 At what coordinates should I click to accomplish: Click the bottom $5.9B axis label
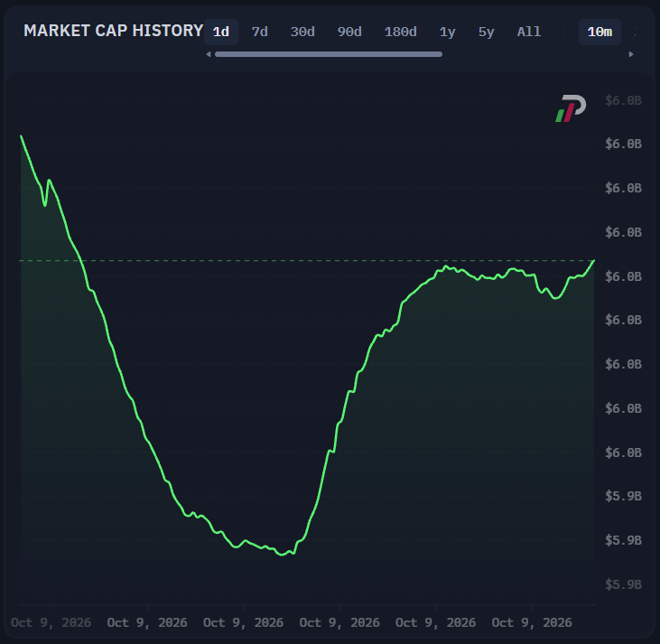coord(623,584)
